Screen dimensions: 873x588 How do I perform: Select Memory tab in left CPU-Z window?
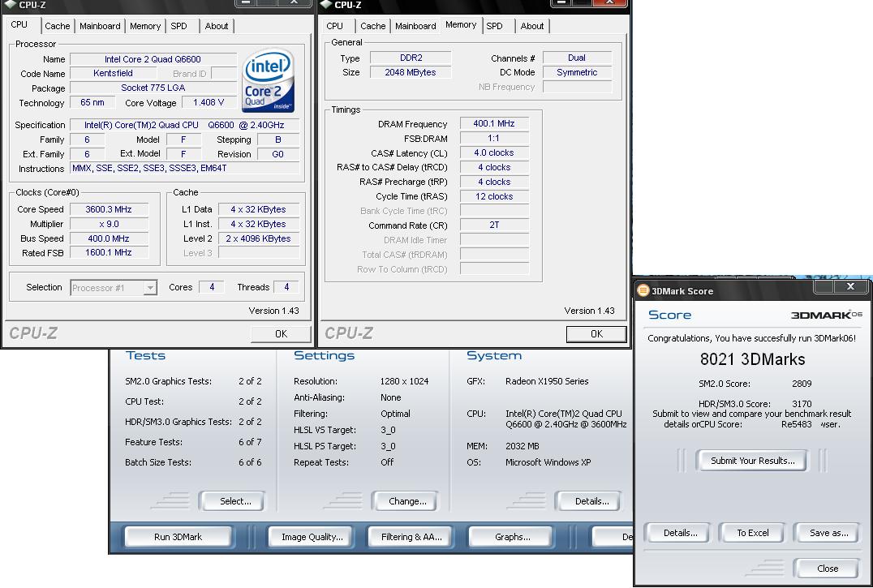[145, 26]
